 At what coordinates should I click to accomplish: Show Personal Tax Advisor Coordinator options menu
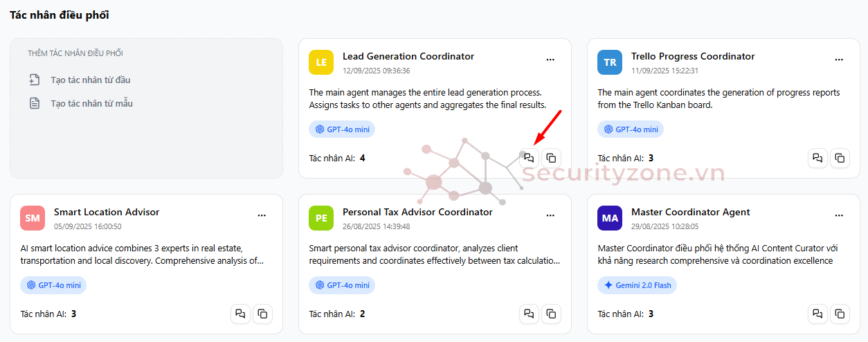(550, 215)
